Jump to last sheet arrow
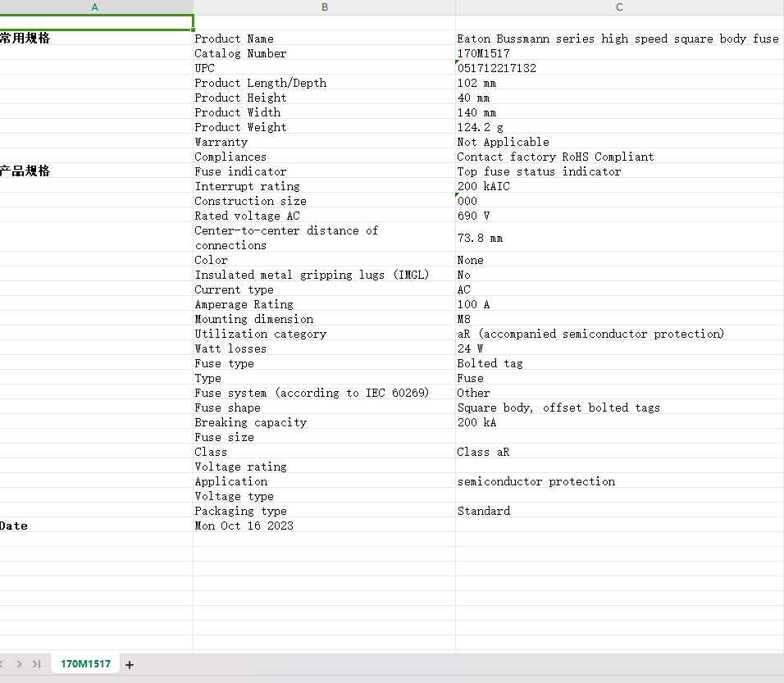Image resolution: width=784 pixels, height=683 pixels. point(36,664)
